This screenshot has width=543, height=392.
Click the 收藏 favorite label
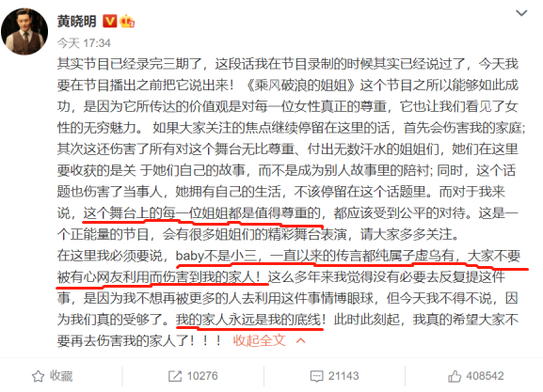[61, 376]
